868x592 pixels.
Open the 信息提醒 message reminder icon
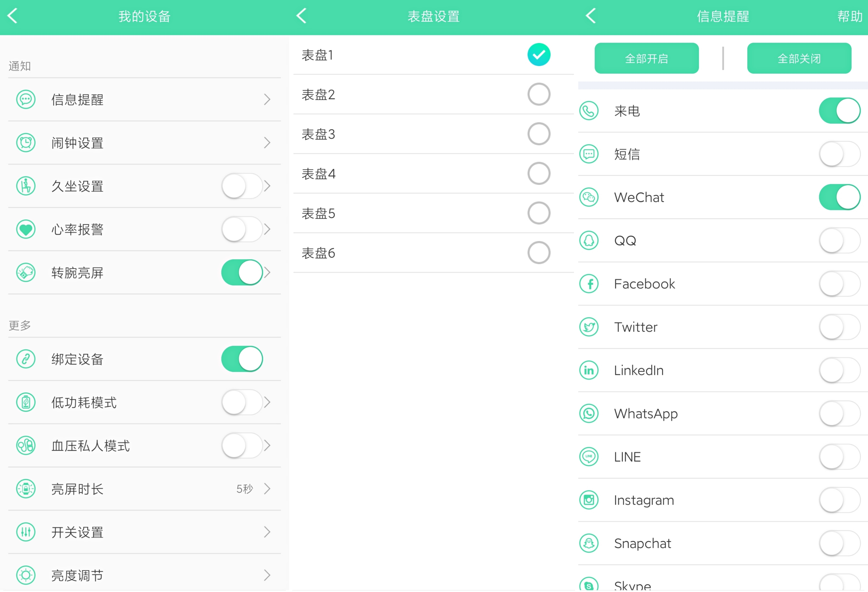click(x=26, y=100)
